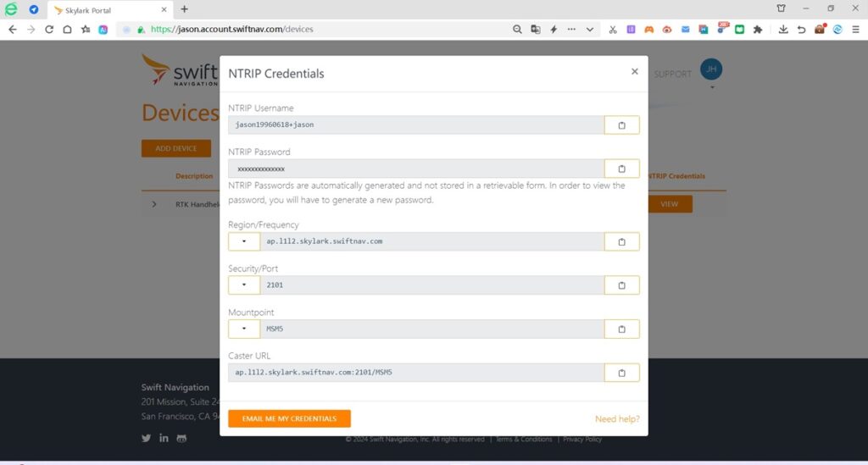Open the three-dots more options in address bar
This screenshot has height=465, width=868.
[x=571, y=30]
